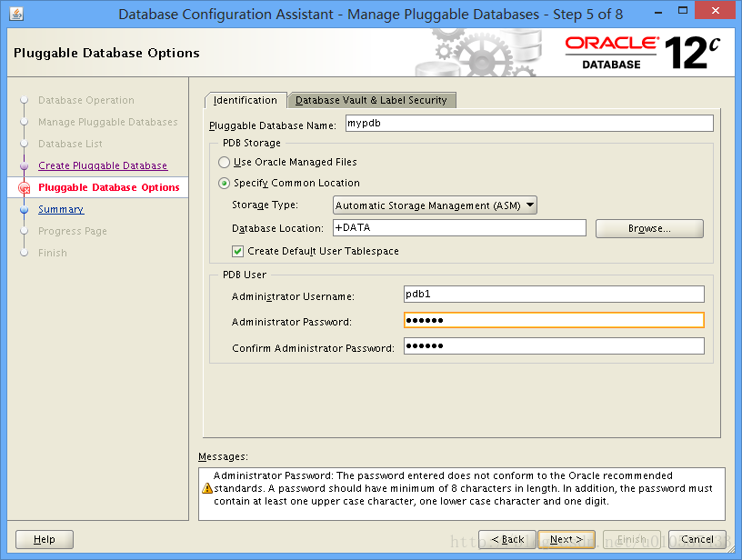Click the Help button
This screenshot has height=560, width=742.
click(45, 539)
